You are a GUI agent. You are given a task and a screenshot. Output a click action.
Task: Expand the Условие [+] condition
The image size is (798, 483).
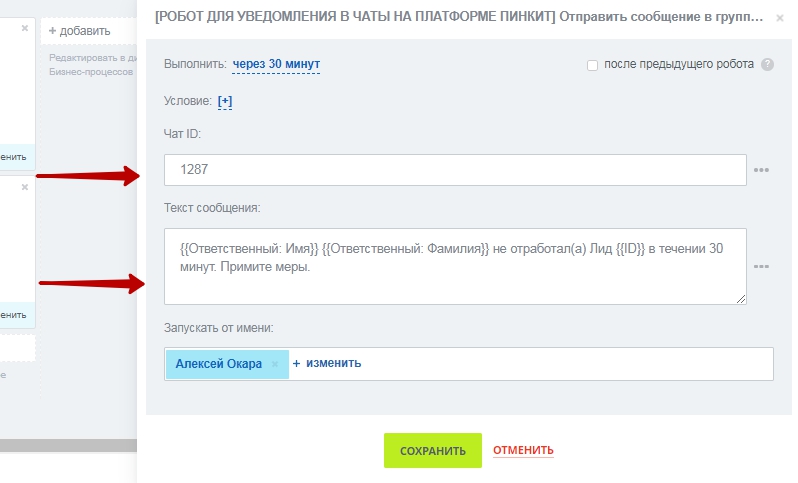tap(225, 101)
